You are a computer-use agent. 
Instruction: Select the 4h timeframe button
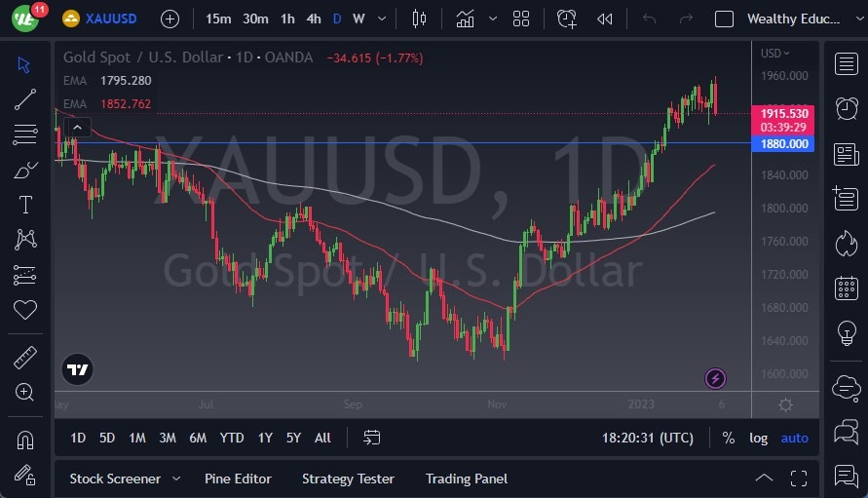[313, 19]
